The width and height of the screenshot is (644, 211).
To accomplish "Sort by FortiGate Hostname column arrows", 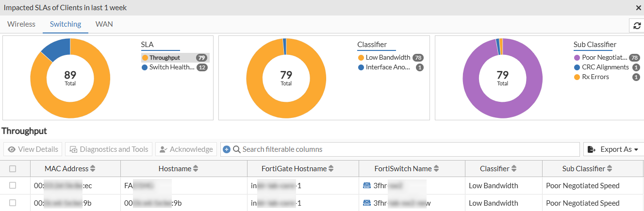I will [331, 169].
